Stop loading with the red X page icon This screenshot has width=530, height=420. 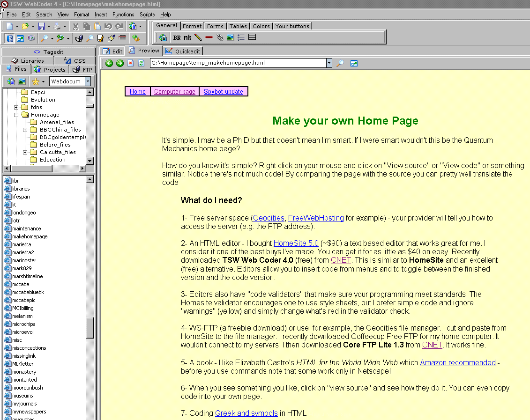click(130, 63)
